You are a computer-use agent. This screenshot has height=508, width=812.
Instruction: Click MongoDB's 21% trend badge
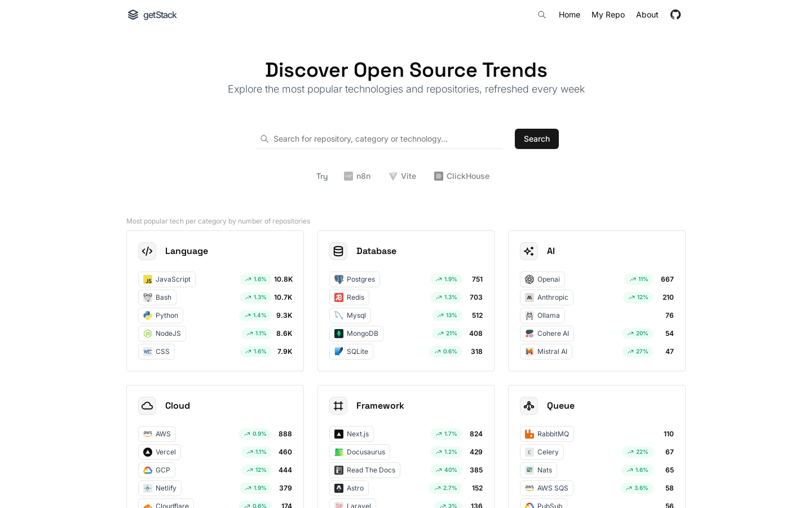pos(447,334)
